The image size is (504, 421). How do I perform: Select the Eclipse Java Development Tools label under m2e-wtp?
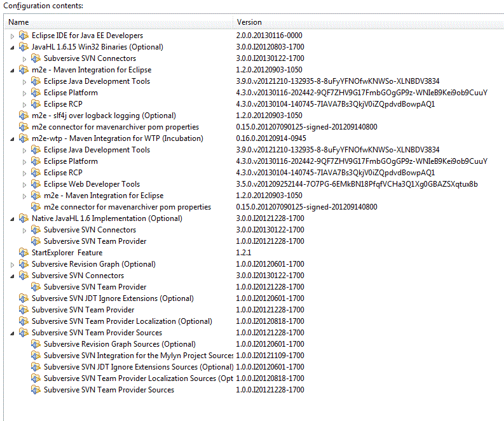[97, 150]
